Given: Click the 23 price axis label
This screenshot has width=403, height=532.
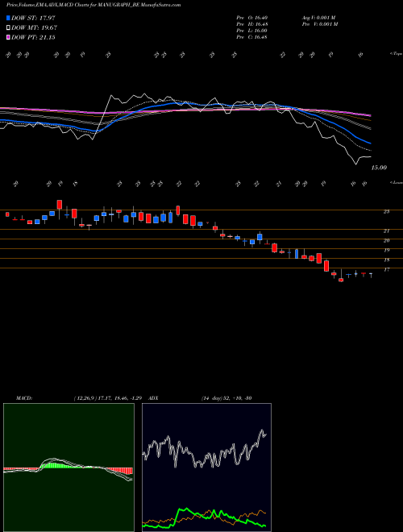Looking at the screenshot, I should [386, 211].
